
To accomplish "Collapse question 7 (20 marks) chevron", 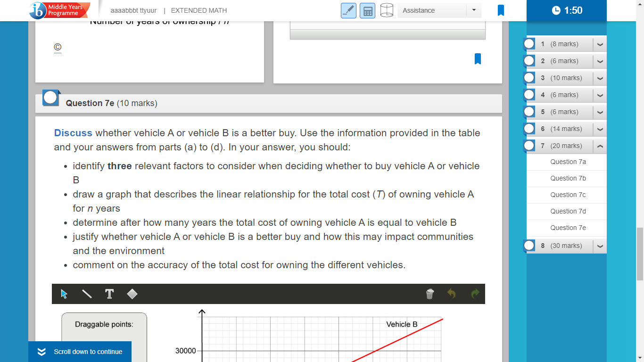I will tap(600, 146).
